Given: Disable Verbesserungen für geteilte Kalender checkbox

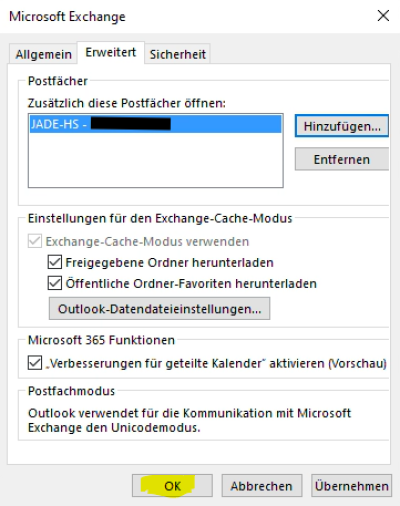Looking at the screenshot, I should click(x=35, y=363).
